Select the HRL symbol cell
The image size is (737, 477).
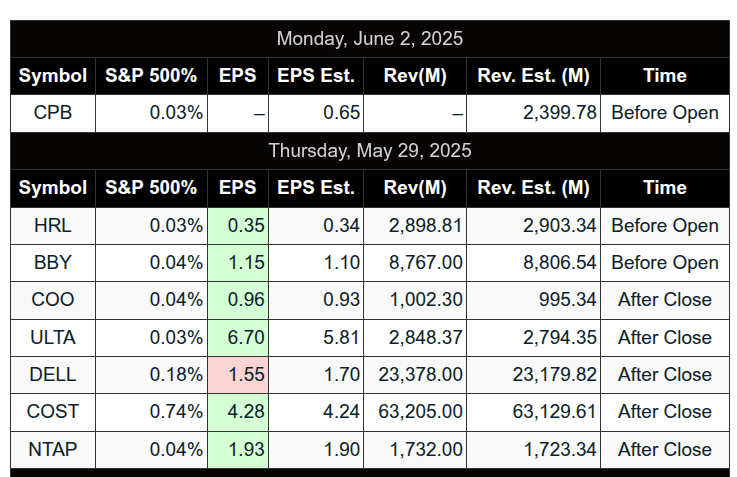tap(53, 226)
